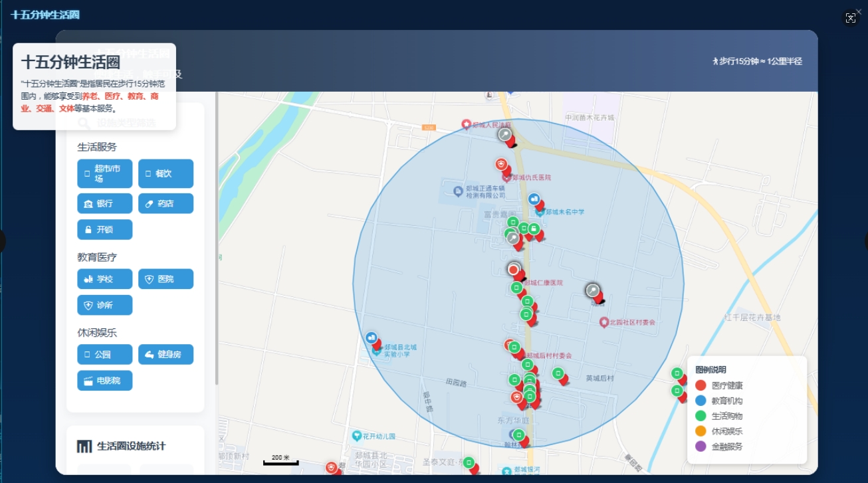Click the fullscreen expand icon at top right
The width and height of the screenshot is (868, 483).
[x=851, y=19]
